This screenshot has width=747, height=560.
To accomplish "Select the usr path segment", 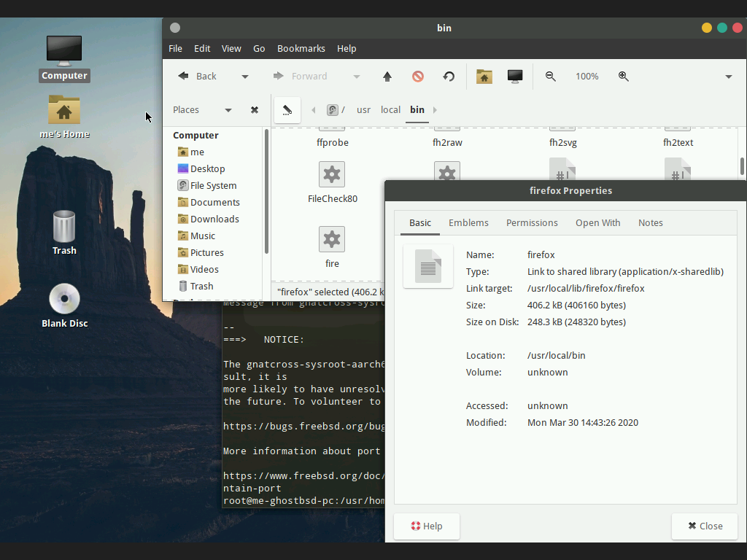I will coord(363,110).
